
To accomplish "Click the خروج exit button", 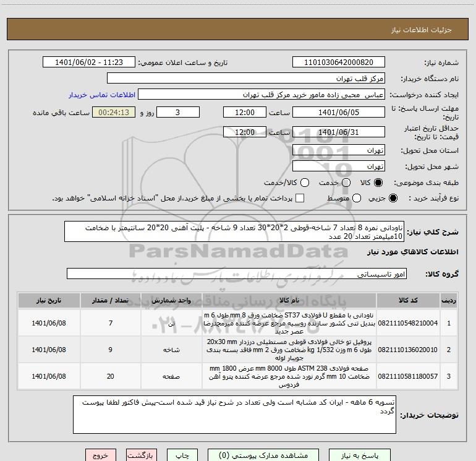I will tap(101, 455).
